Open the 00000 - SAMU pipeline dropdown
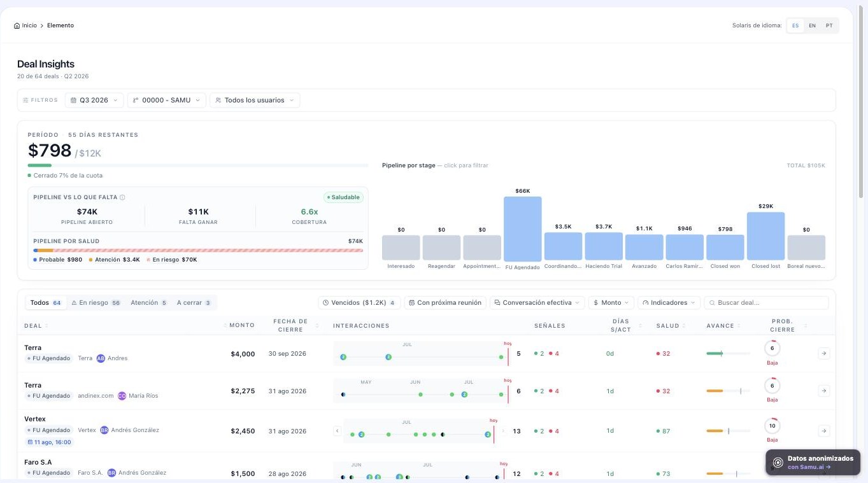This screenshot has width=868, height=483. tap(167, 100)
